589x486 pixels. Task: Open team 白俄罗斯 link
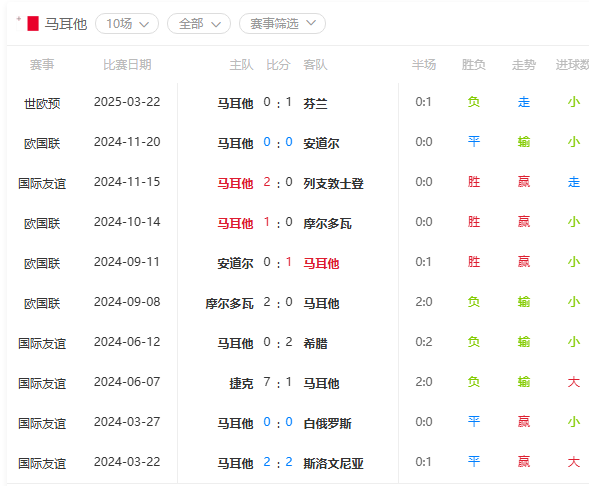[x=327, y=423]
